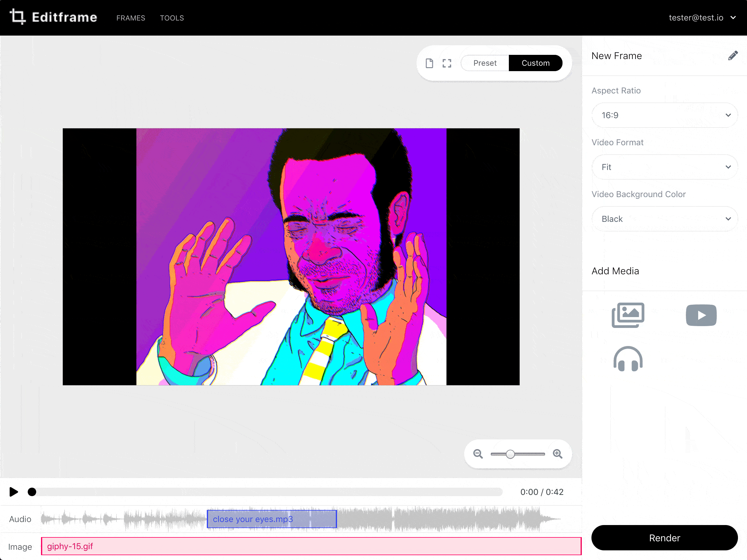Open the Video Background Color Black dropdown
This screenshot has width=747, height=560.
coord(664,219)
